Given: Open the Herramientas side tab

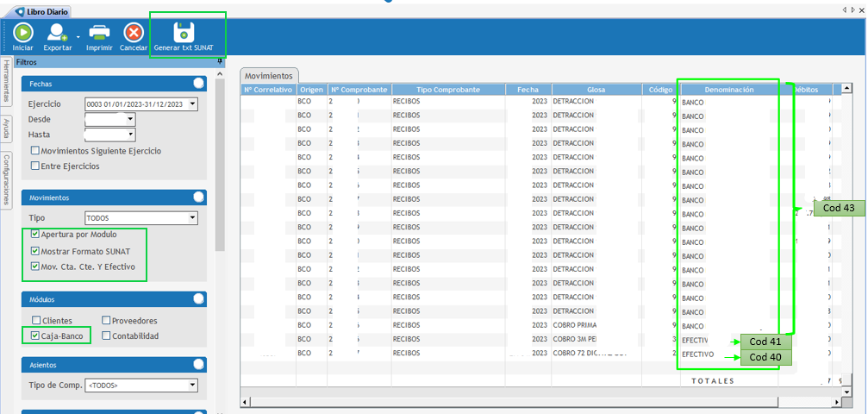Looking at the screenshot, I should pos(6,81).
